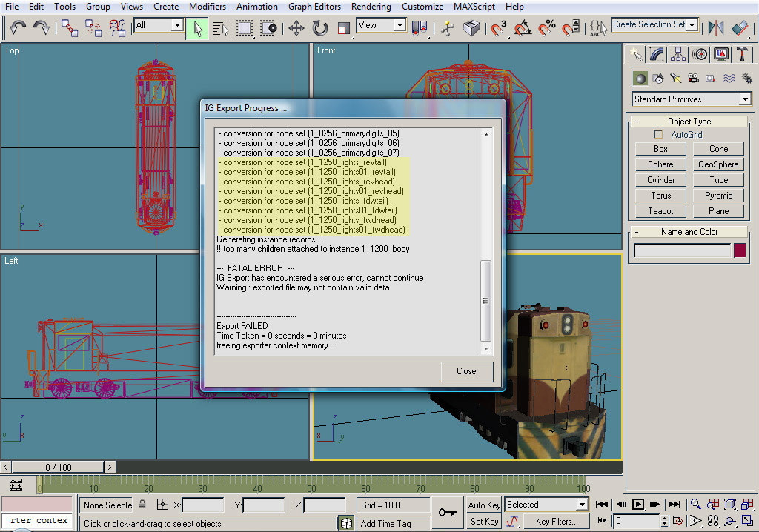The image size is (759, 532).
Task: Open the Standard Primitives dropdown
Action: pos(745,99)
